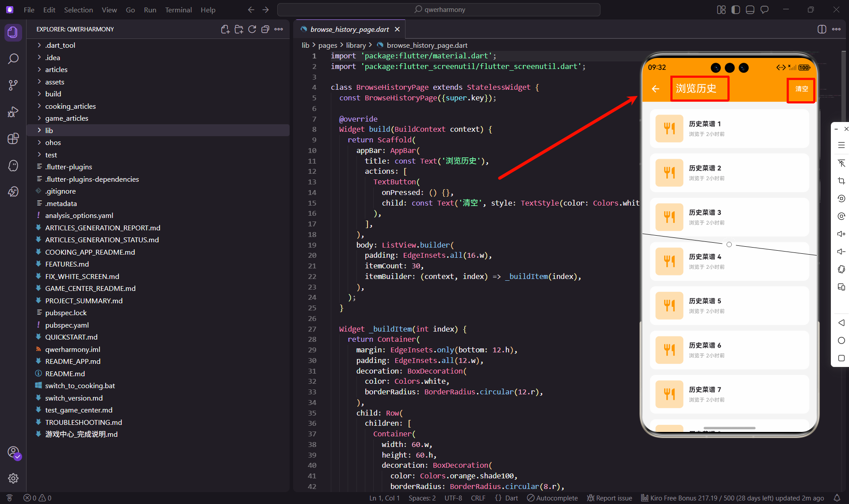Select the browse_history_page.dart tab
Screen dimensions: 849x504
click(349, 29)
